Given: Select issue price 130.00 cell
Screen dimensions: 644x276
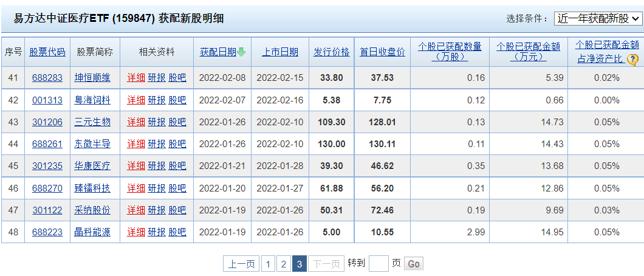Looking at the screenshot, I should click(x=332, y=143).
